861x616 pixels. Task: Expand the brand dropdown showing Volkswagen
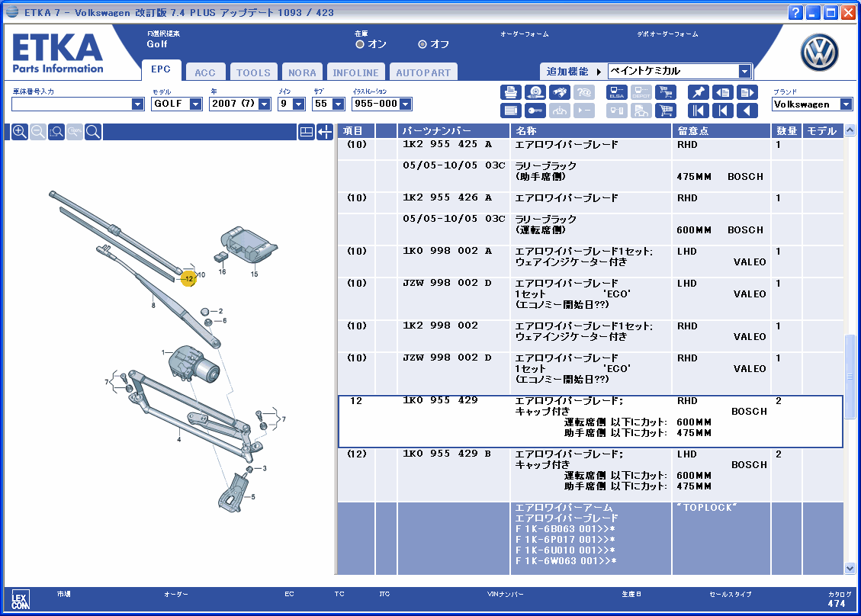pyautogui.click(x=847, y=104)
